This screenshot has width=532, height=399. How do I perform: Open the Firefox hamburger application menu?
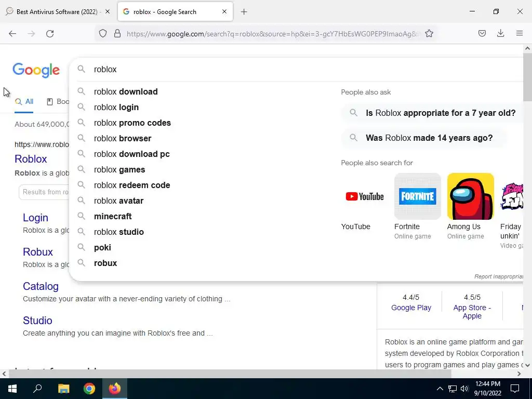click(520, 33)
